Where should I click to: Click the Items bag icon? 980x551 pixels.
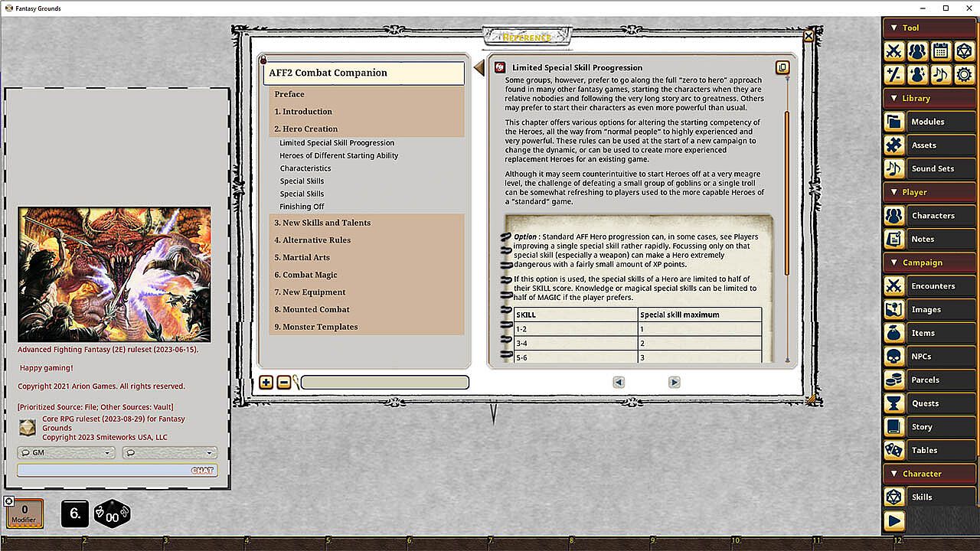893,333
